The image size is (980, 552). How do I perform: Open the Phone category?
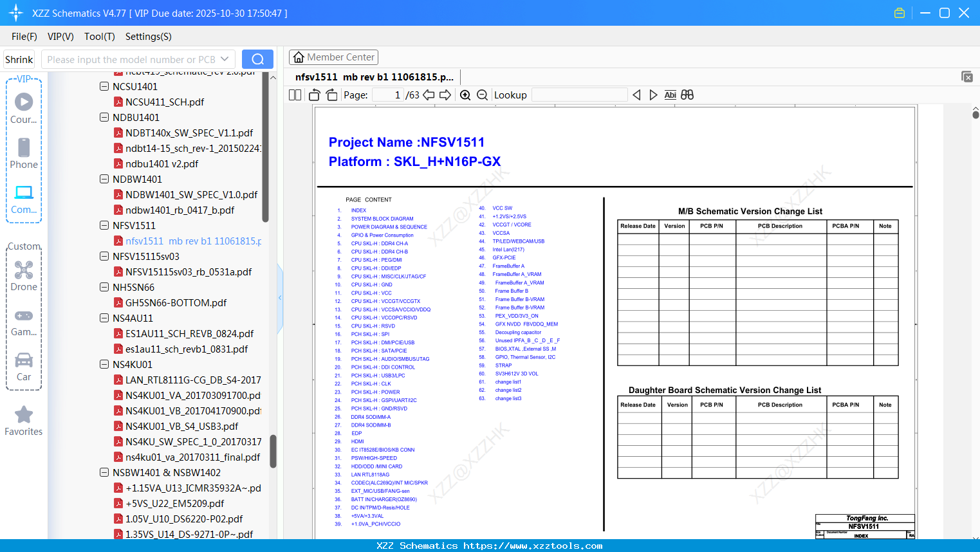(24, 153)
